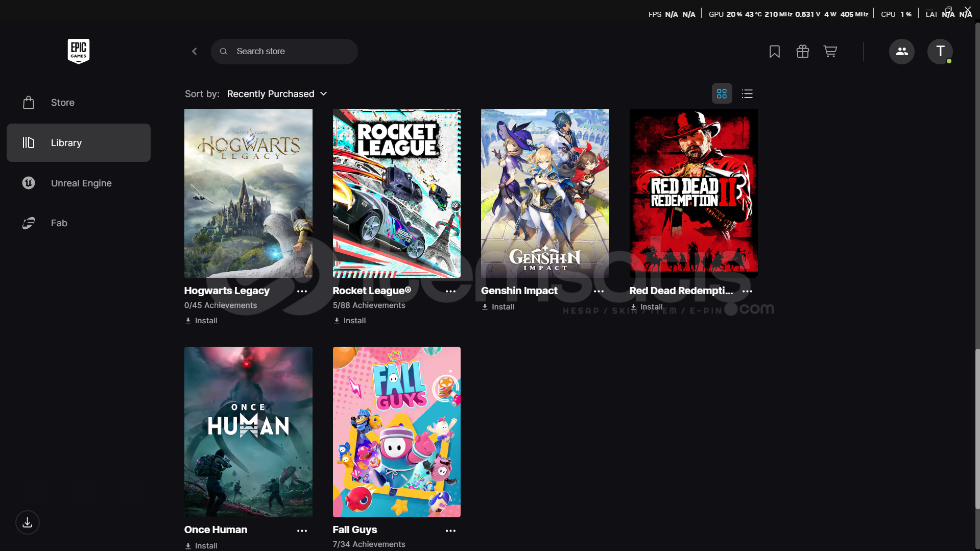980x551 pixels.
Task: Open downloads from the bottom-left download icon
Action: point(28,522)
